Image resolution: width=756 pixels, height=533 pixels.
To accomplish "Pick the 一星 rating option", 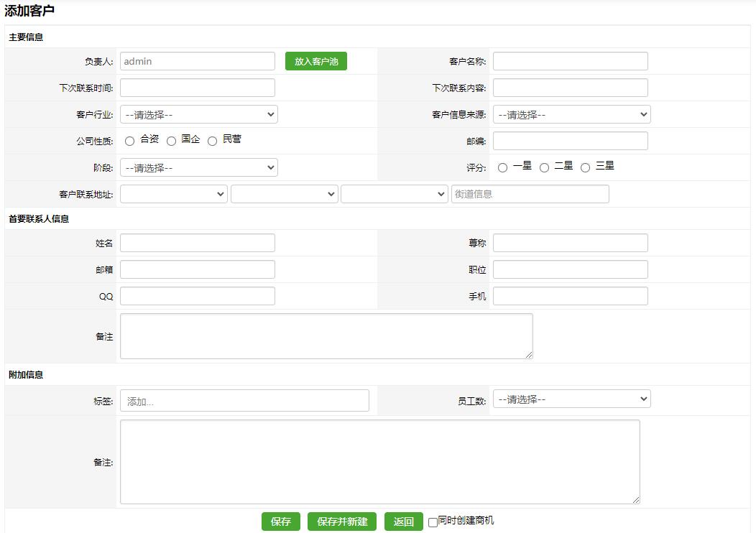I will coord(502,168).
